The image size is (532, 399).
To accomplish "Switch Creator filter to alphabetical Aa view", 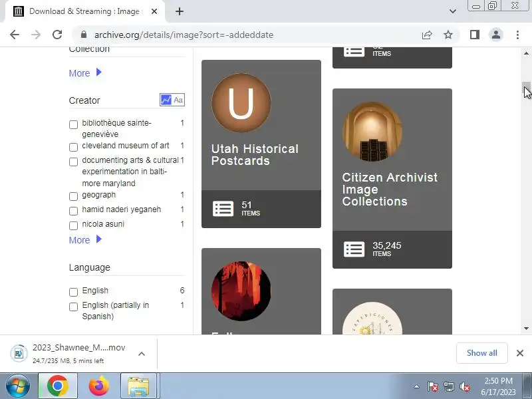I will [178, 100].
